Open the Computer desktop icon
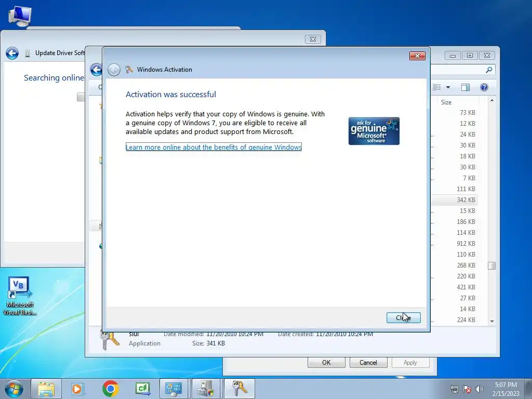This screenshot has width=532, height=399. point(19,16)
